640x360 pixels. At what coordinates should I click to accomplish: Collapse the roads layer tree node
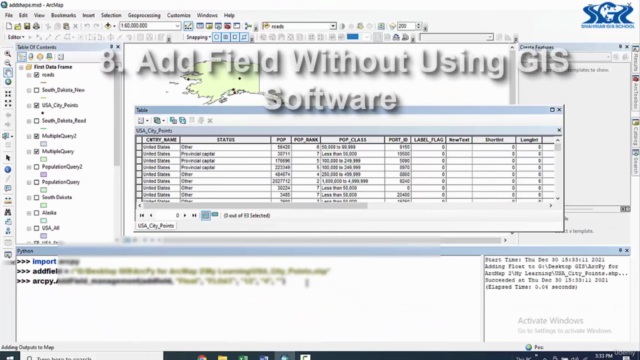(x=29, y=75)
